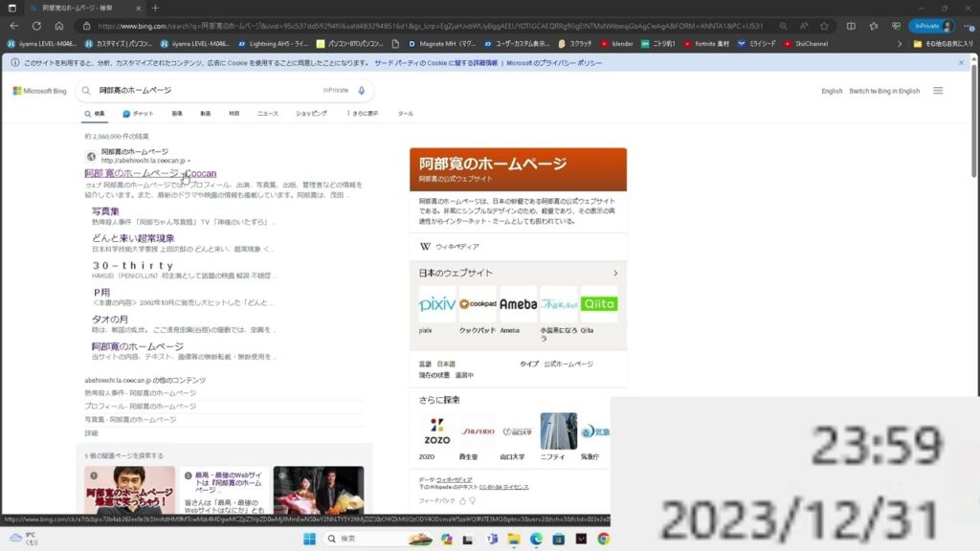Open the pixiv thumbnail in the knowledge panel
Viewport: 980px width, 551px height.
437,302
